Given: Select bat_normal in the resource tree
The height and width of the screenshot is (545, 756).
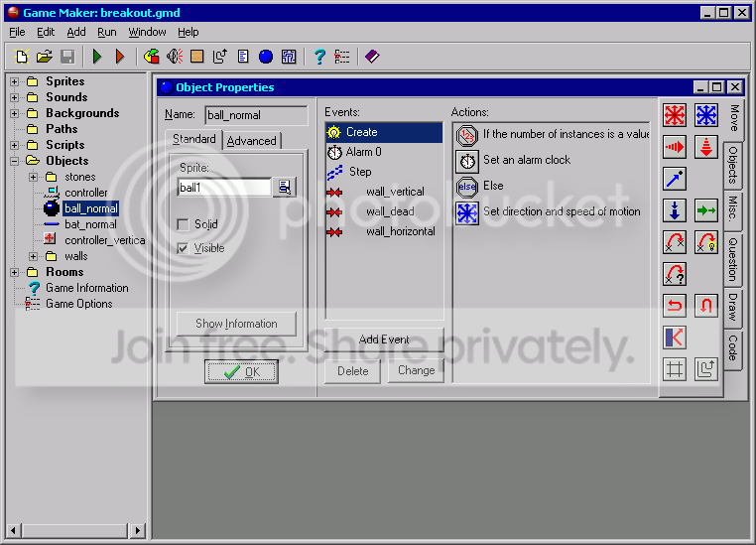Looking at the screenshot, I should [90, 224].
